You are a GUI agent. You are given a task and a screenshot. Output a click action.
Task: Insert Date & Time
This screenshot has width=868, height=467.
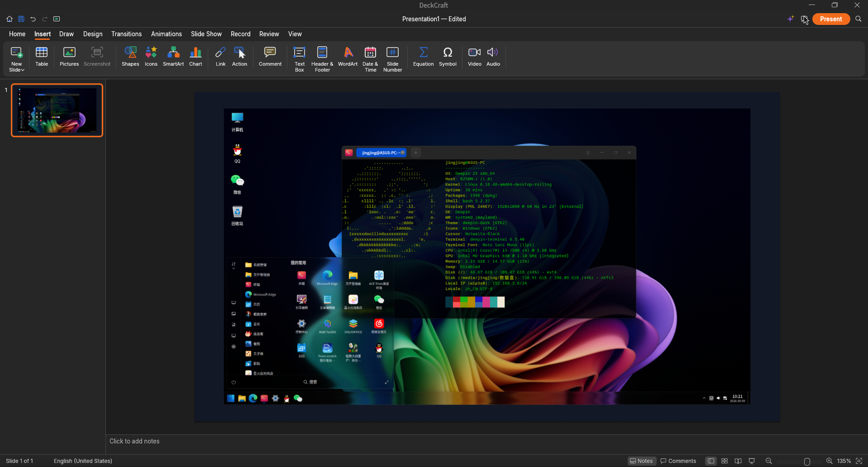tap(370, 59)
